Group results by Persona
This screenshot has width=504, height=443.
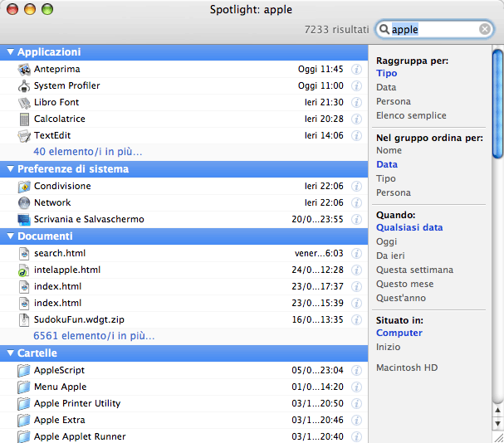tap(394, 101)
